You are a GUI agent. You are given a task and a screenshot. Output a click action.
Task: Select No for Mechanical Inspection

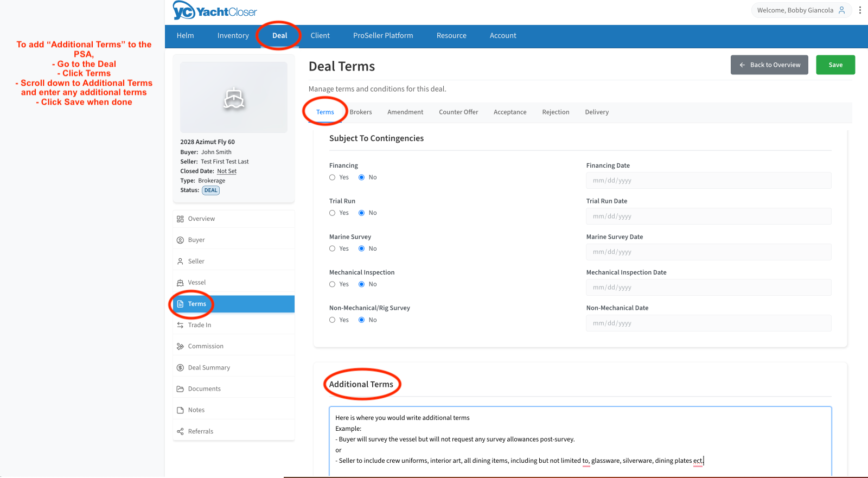click(361, 284)
